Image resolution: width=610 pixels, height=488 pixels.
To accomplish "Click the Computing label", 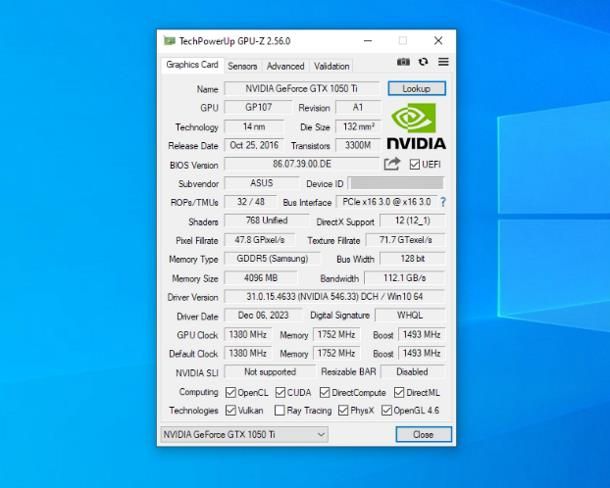I will pyautogui.click(x=199, y=392).
